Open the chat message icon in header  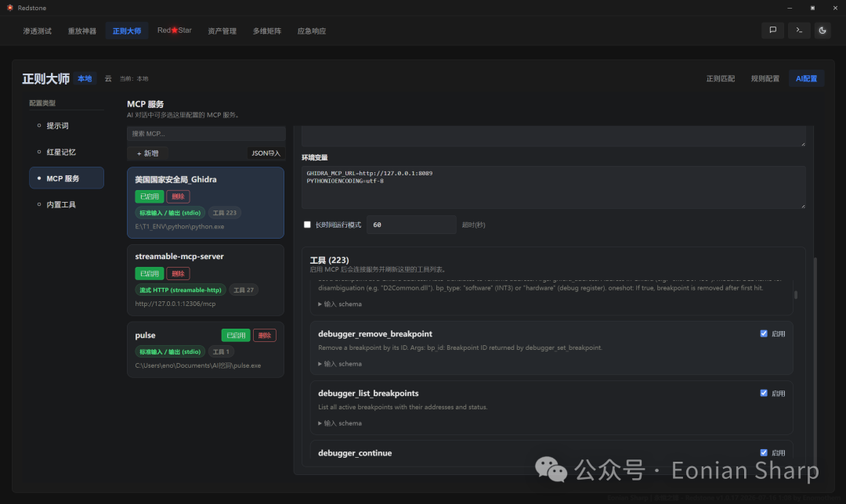pos(772,31)
